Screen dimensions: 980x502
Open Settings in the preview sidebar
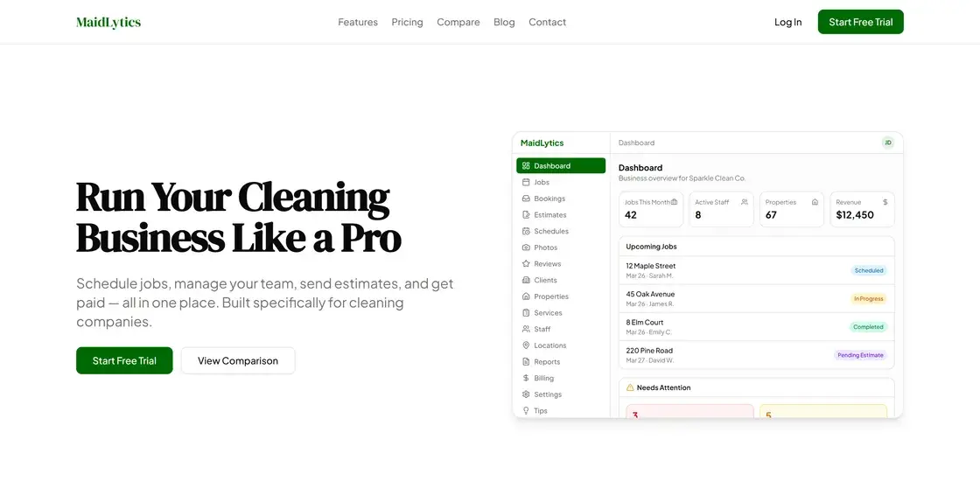tap(561, 394)
